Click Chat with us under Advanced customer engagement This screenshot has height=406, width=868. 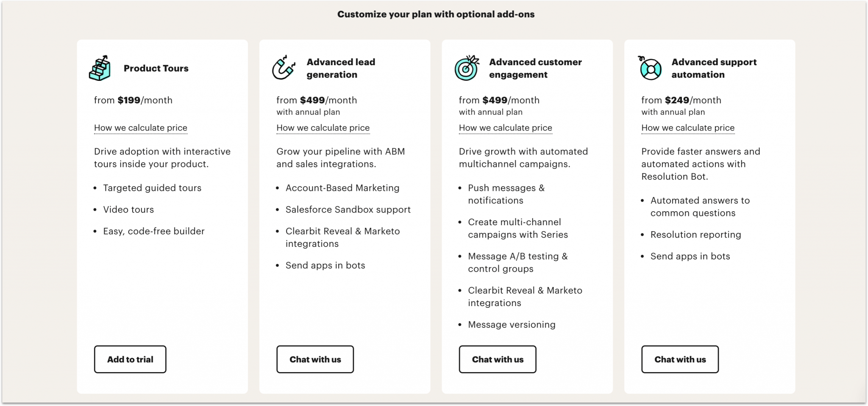tap(498, 359)
